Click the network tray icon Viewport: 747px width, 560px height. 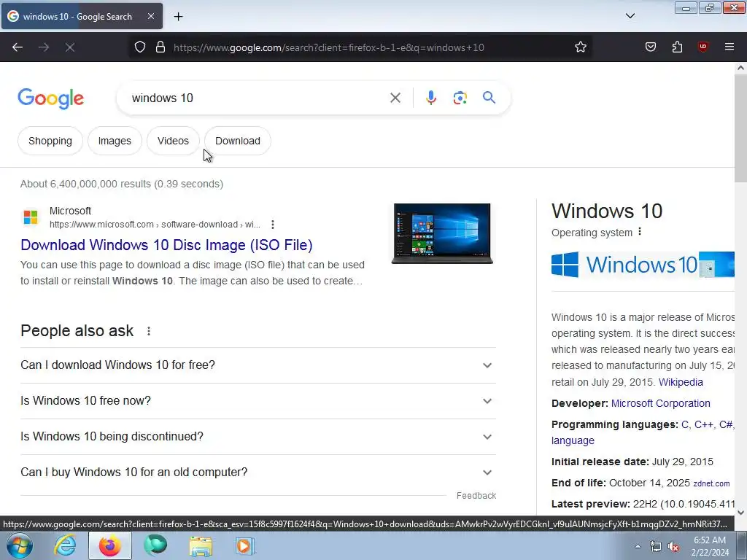[x=656, y=547]
